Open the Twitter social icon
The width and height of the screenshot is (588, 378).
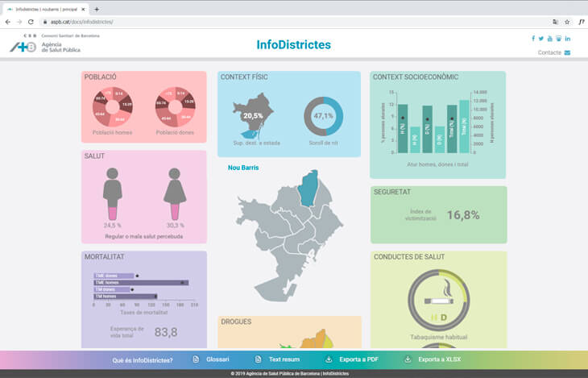tap(541, 39)
